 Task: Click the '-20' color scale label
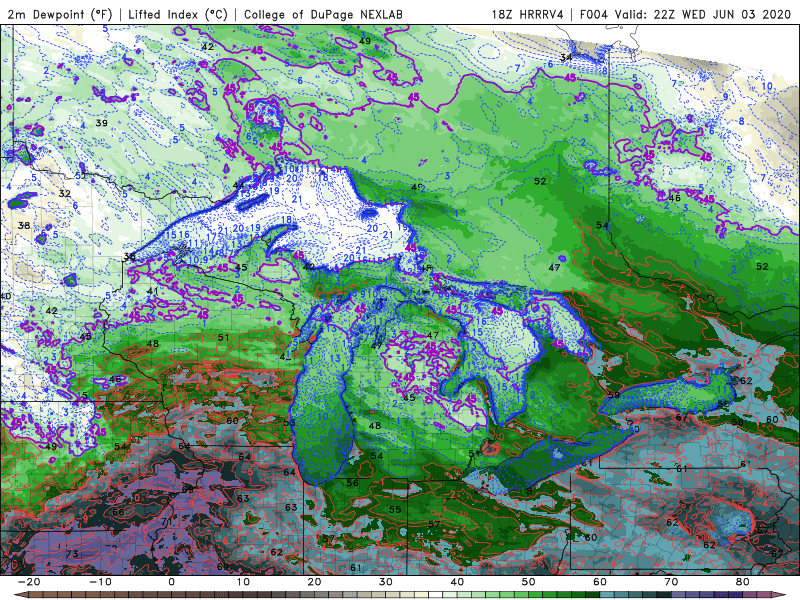(x=29, y=582)
